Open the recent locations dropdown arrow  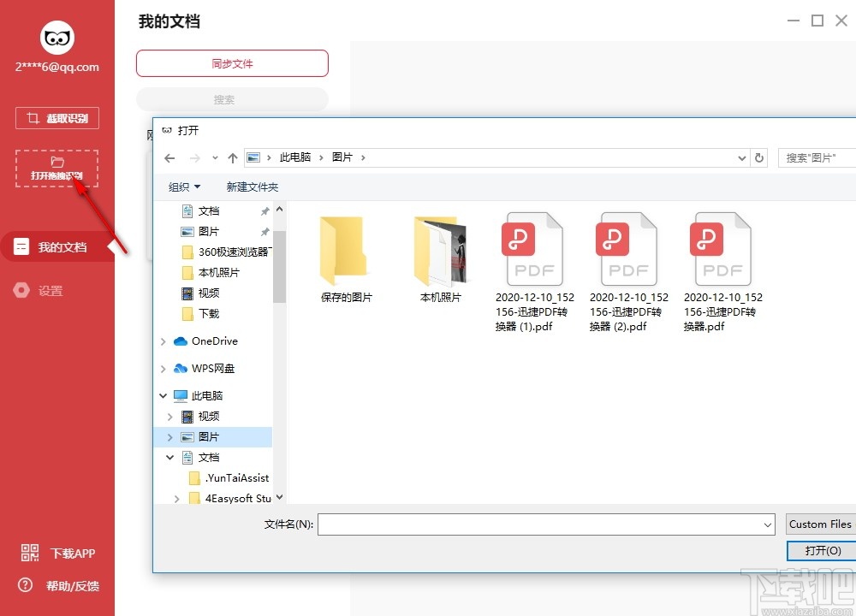point(215,157)
